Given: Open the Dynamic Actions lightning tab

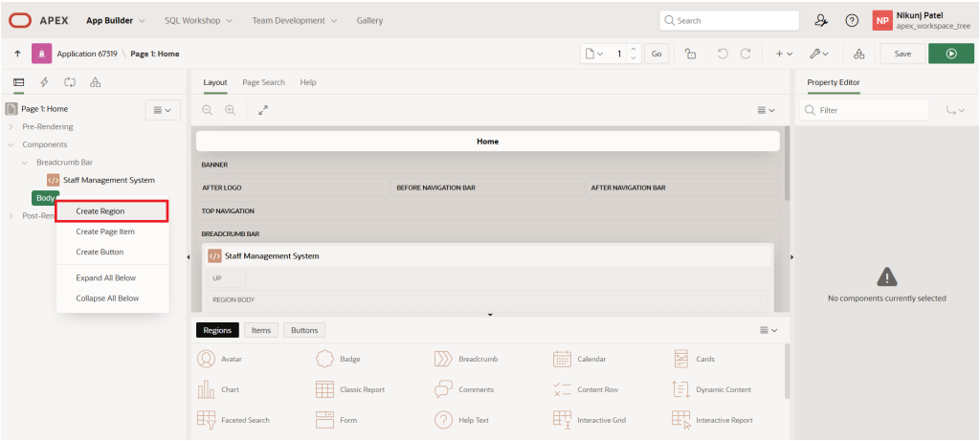Looking at the screenshot, I should [x=44, y=83].
